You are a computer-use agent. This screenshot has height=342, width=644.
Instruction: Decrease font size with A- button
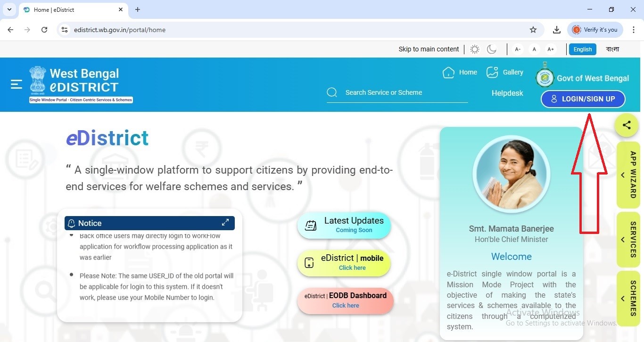518,49
